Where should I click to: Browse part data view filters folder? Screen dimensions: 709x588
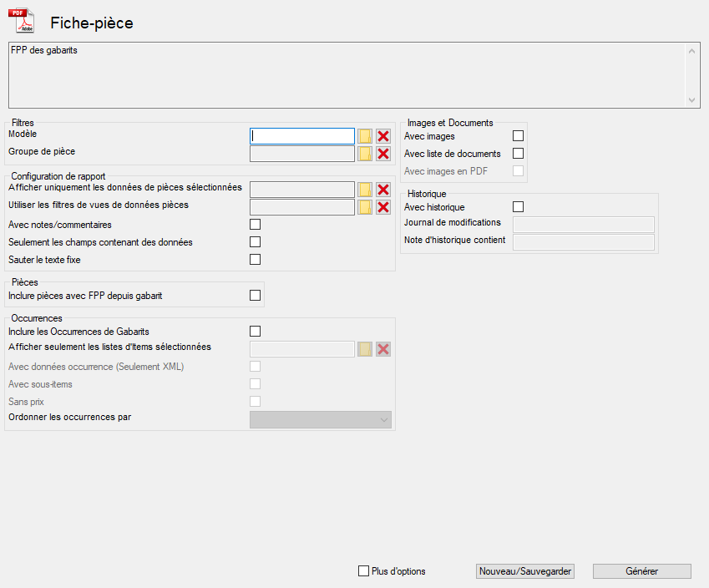point(365,207)
